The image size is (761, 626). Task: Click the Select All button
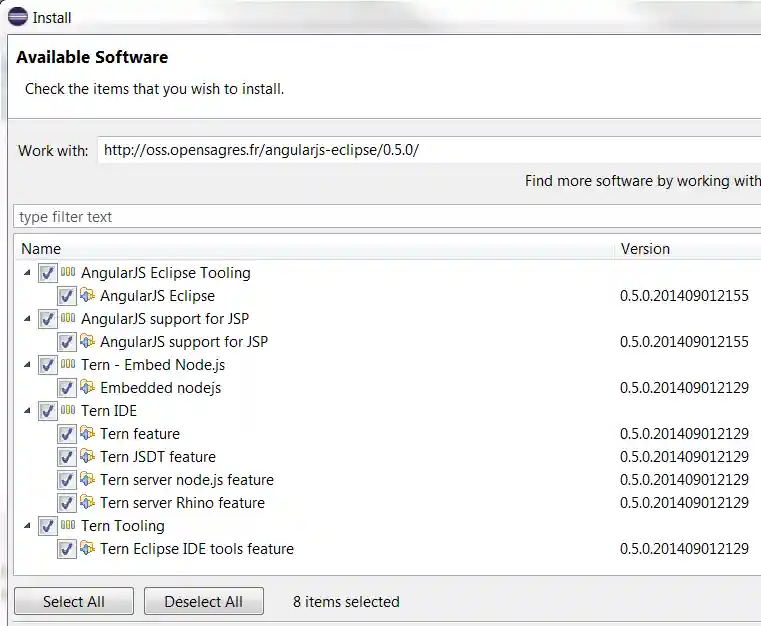click(x=74, y=601)
